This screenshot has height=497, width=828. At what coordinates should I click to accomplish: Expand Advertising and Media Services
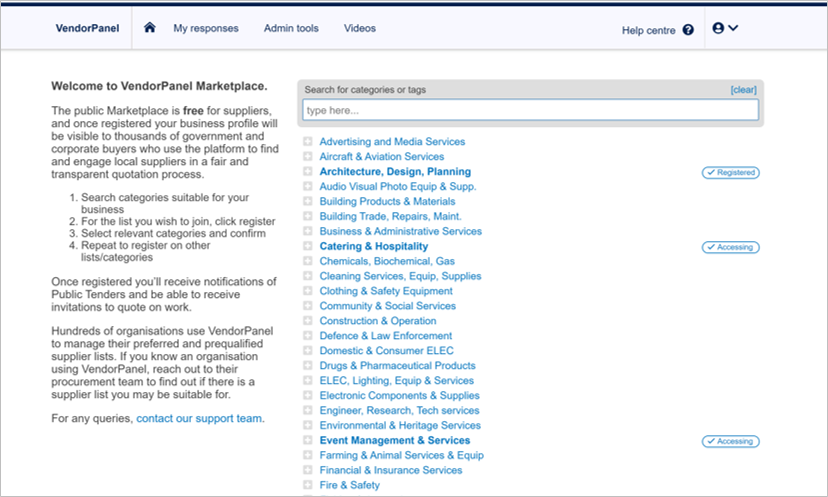[x=308, y=142]
